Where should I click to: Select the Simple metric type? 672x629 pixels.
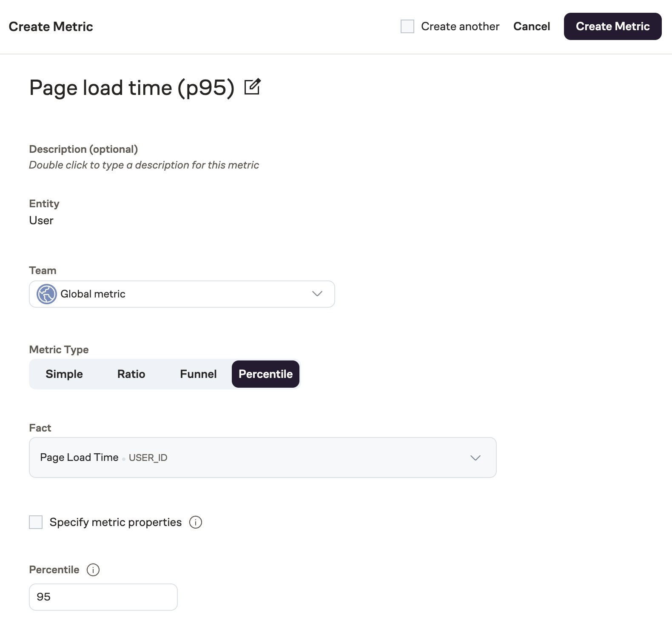point(64,374)
